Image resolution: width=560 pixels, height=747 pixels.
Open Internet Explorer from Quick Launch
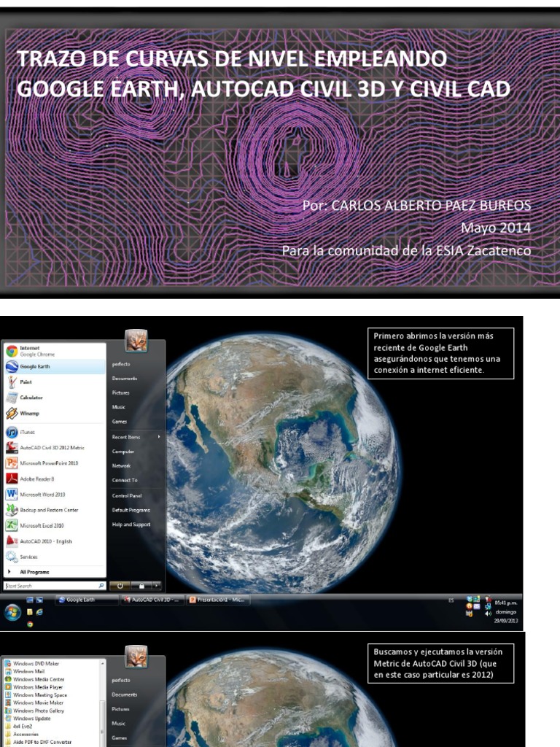point(39,612)
